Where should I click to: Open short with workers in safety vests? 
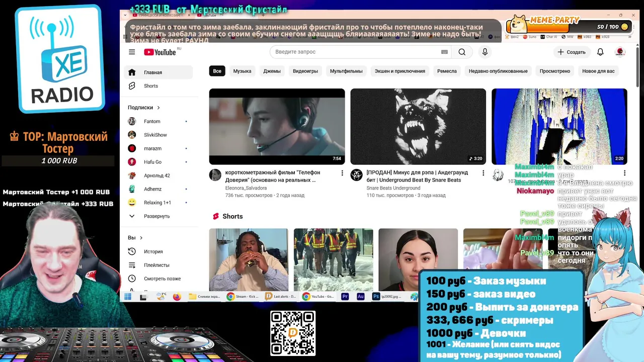click(334, 259)
